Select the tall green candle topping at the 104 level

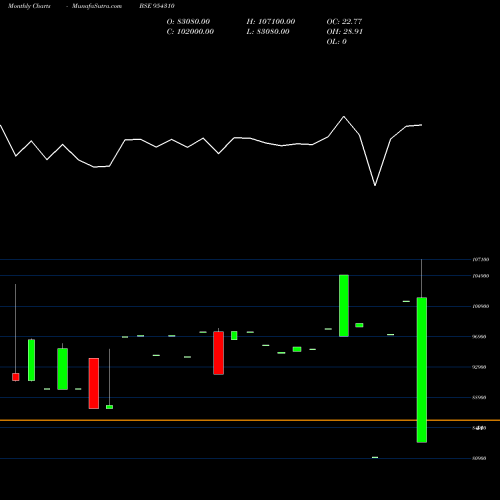[x=344, y=306]
